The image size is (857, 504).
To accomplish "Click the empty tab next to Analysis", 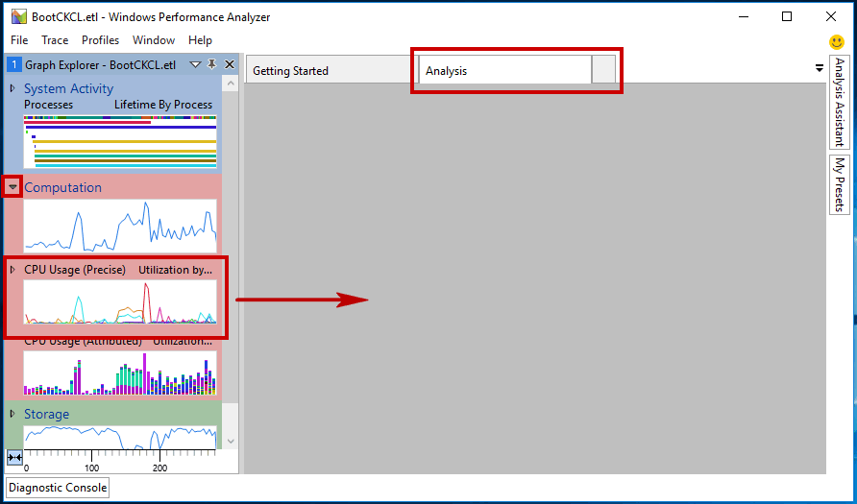I will point(603,70).
